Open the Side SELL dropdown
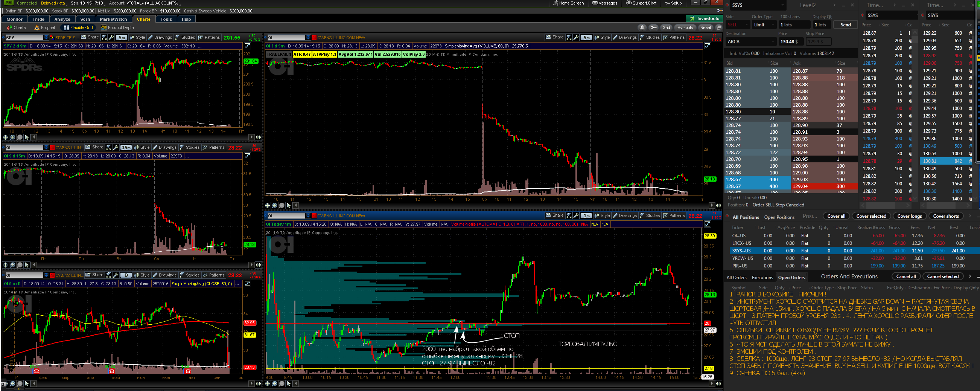The width and height of the screenshot is (980, 391). (x=738, y=25)
